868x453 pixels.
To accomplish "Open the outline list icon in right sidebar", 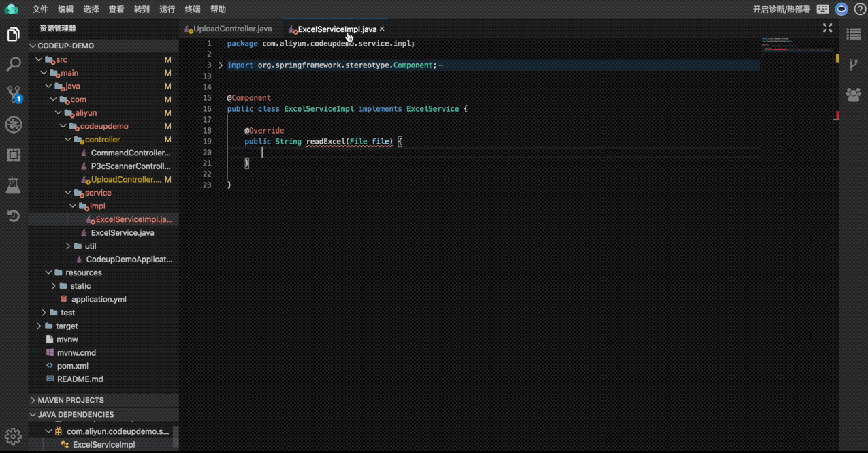I will tap(853, 34).
